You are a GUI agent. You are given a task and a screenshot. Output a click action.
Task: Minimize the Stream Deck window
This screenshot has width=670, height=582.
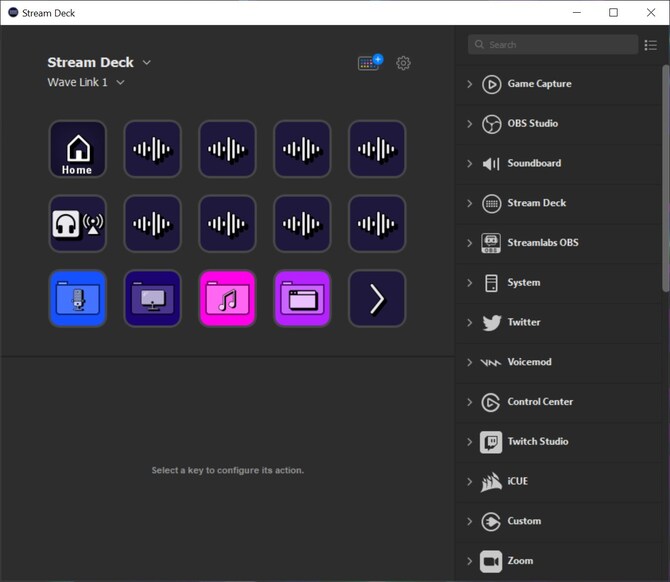(577, 12)
